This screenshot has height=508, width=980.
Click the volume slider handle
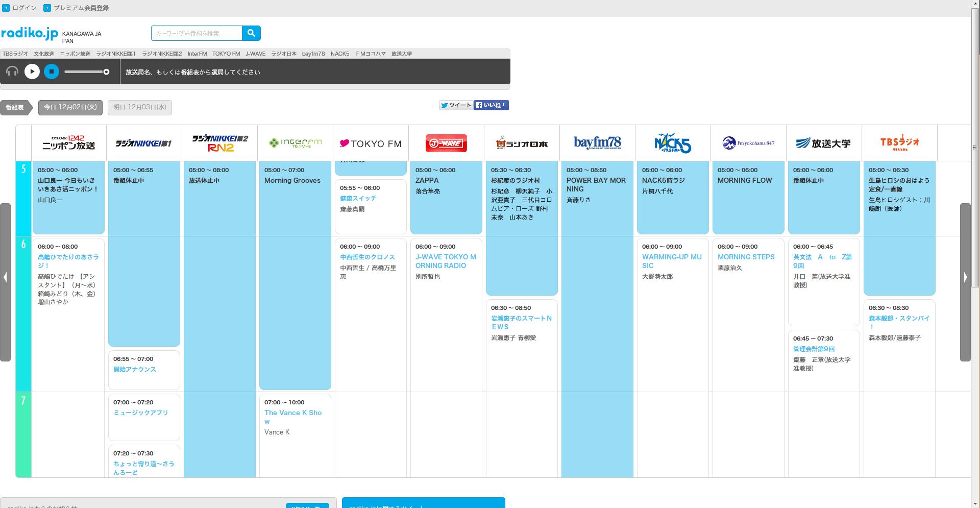click(106, 72)
